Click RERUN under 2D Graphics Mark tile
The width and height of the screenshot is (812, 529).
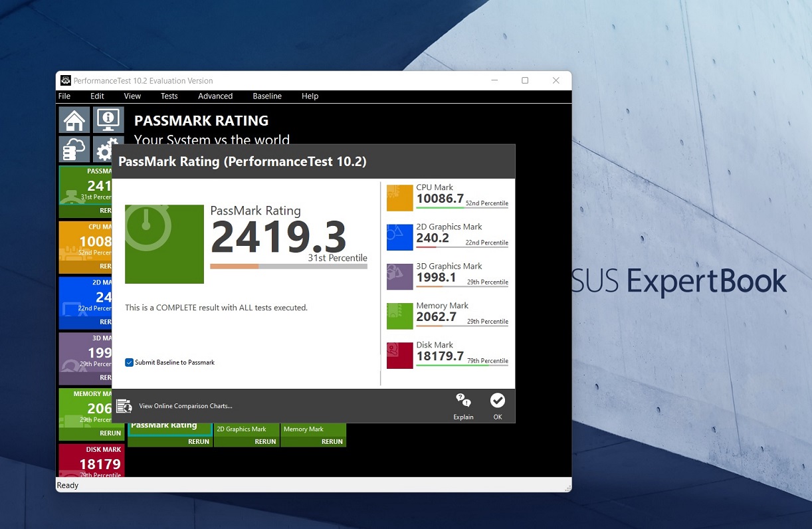pyautogui.click(x=265, y=441)
